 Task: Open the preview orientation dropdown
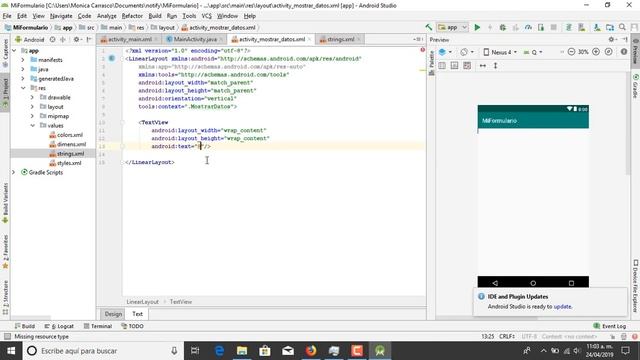coord(467,52)
